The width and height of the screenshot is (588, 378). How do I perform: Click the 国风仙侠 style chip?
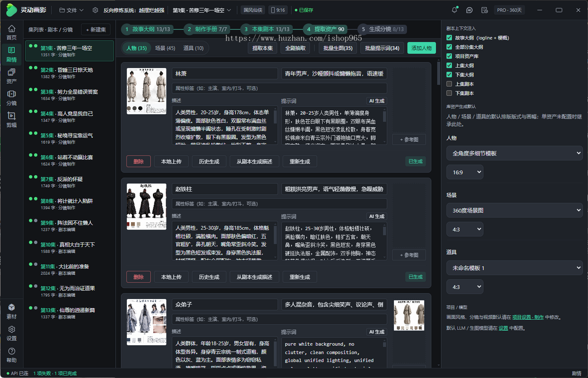point(254,10)
